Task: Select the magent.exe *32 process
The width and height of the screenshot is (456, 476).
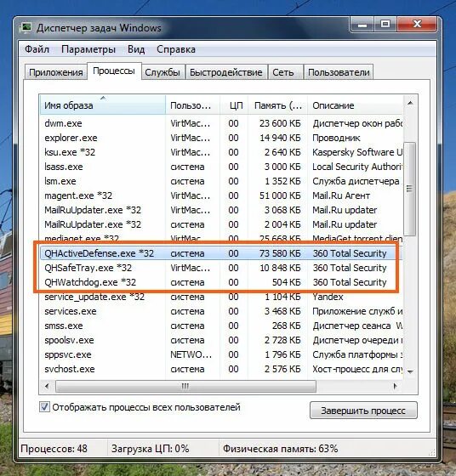Action: point(221,195)
